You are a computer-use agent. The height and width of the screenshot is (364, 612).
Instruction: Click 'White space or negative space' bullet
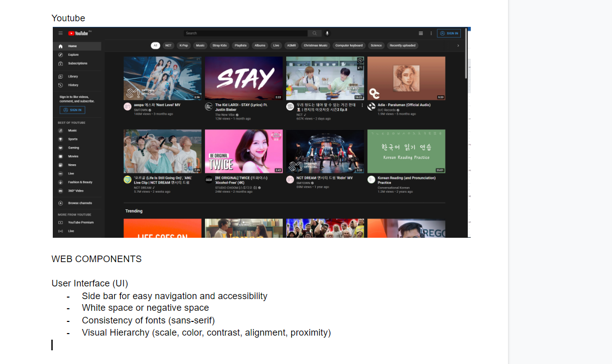coord(145,308)
